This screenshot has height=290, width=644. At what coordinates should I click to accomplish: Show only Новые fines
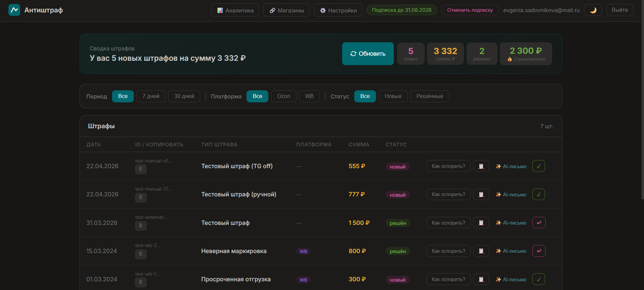point(393,96)
